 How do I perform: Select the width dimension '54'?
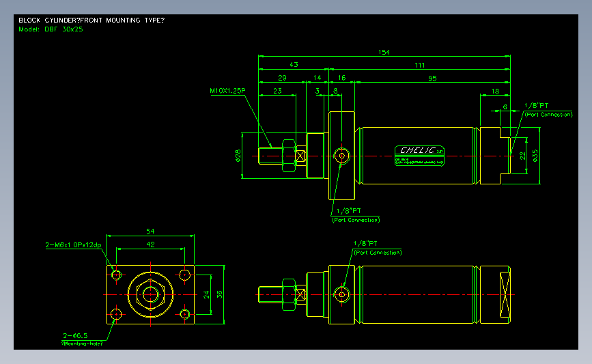[x=150, y=231]
